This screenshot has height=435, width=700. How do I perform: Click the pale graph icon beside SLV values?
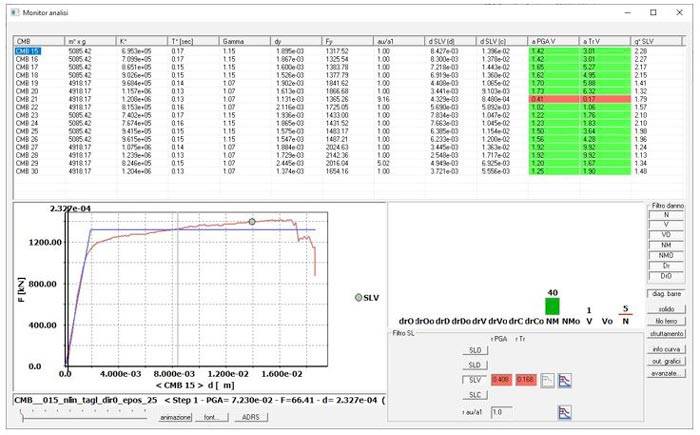(547, 381)
